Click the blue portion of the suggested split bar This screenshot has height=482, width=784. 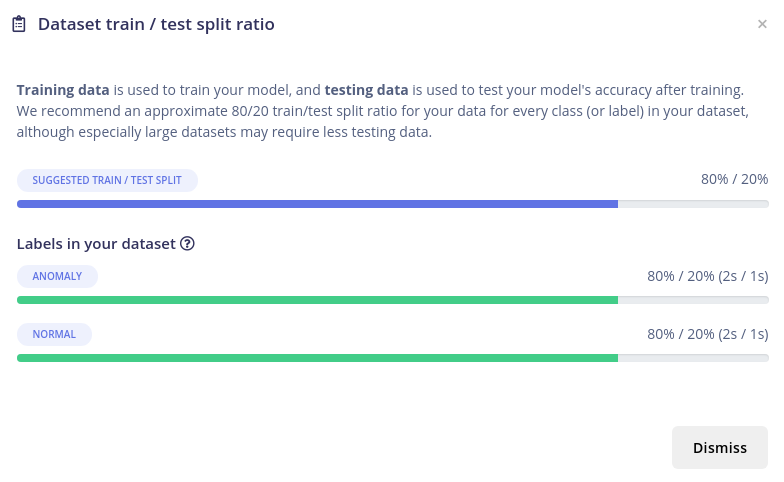point(317,204)
